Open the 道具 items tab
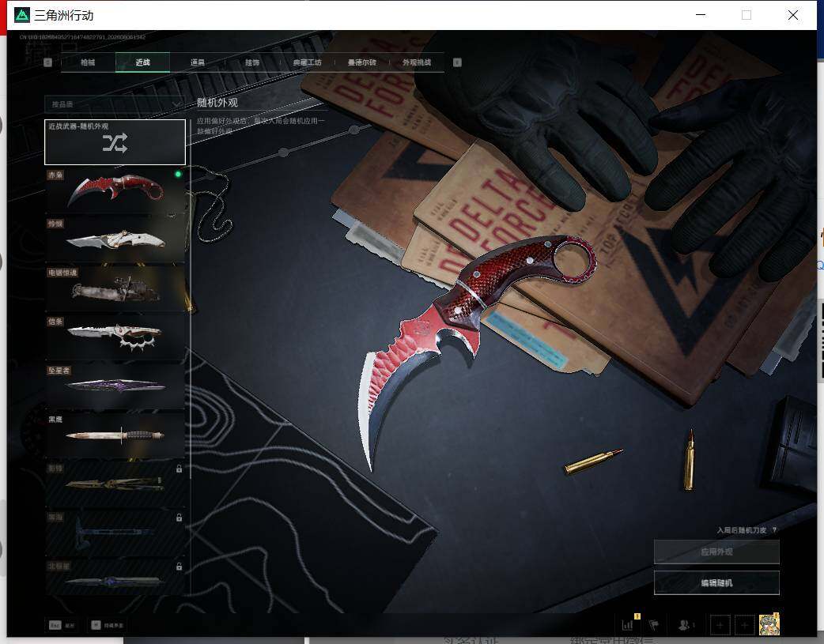This screenshot has height=644, width=824. pyautogui.click(x=198, y=62)
